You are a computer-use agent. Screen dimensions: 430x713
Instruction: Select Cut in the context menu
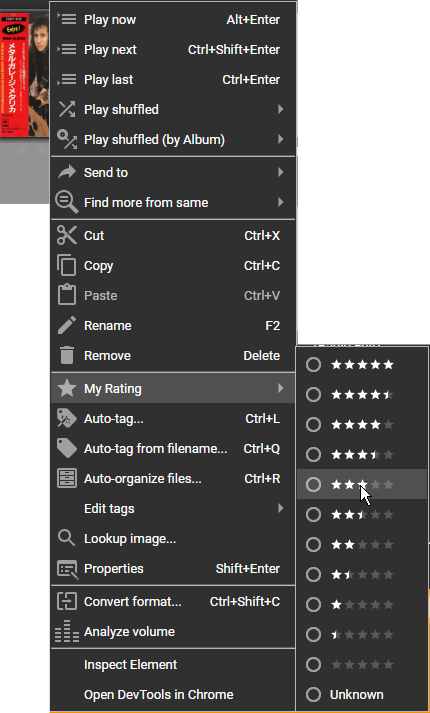(x=173, y=236)
